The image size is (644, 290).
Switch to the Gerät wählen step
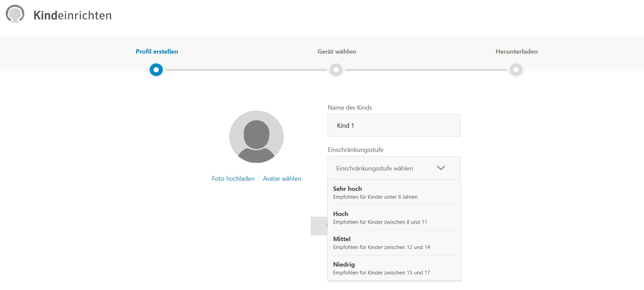(x=336, y=52)
